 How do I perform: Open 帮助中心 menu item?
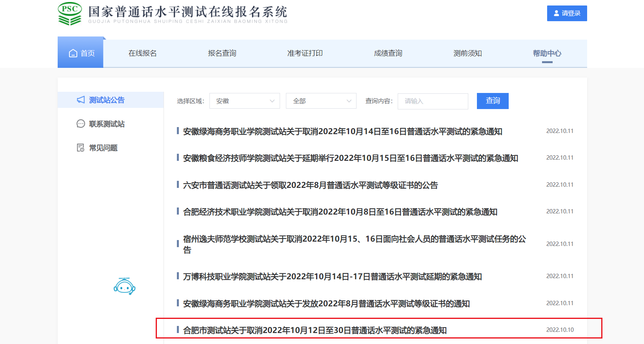(x=547, y=53)
